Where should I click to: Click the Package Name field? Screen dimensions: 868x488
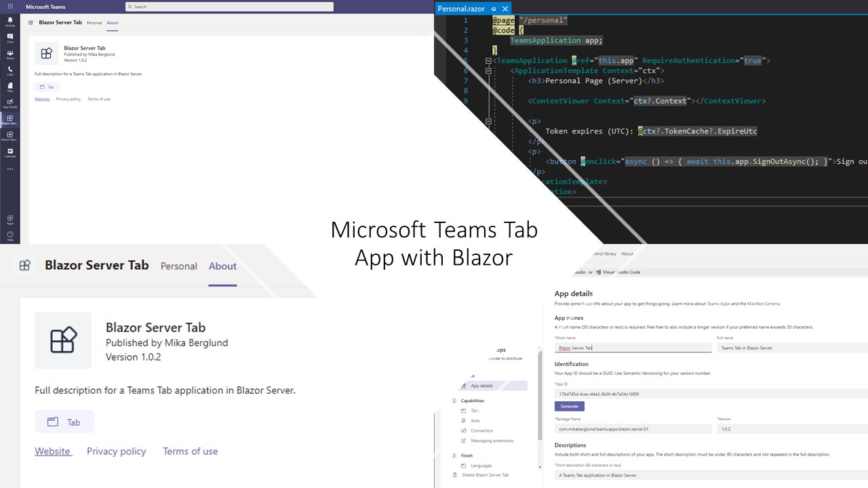click(x=633, y=429)
